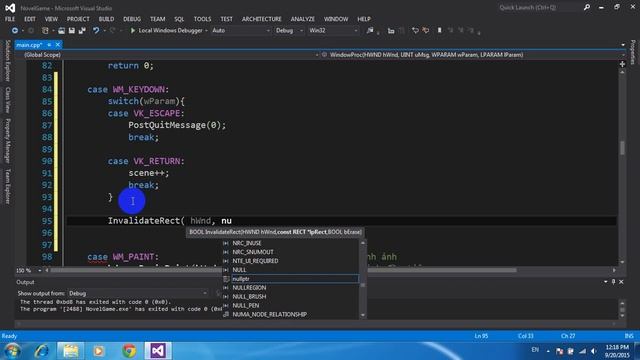Click the bookmark toolbar icon
Screen dimensions: 640x360
[440, 31]
